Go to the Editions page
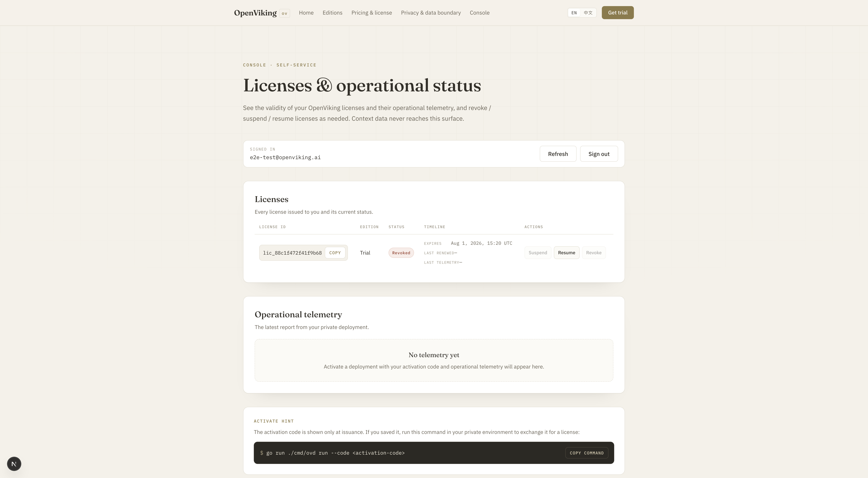The height and width of the screenshot is (478, 868). 332,13
